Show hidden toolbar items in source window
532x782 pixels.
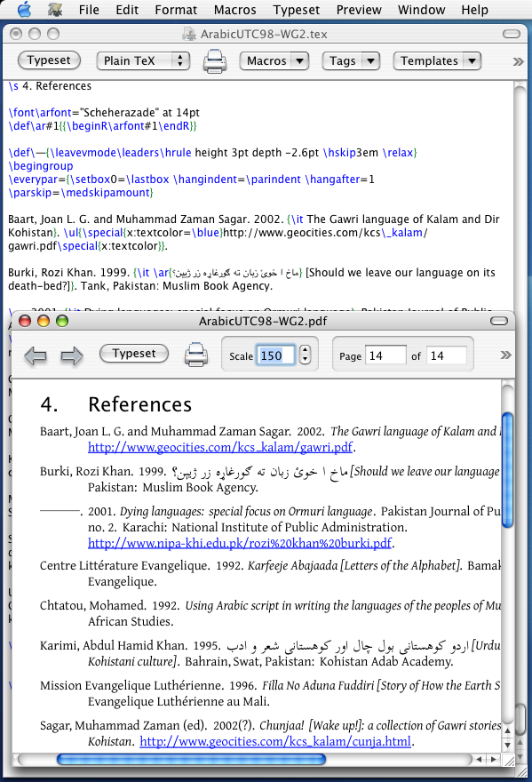pyautogui.click(x=519, y=61)
